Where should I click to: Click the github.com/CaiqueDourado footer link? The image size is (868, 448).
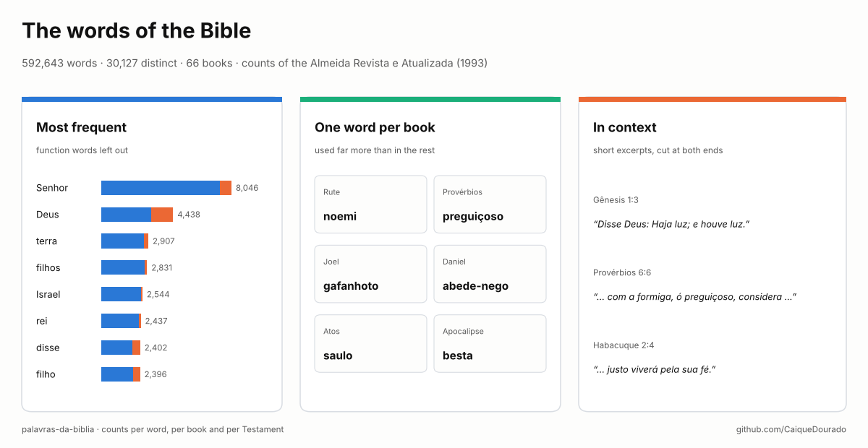791,429
